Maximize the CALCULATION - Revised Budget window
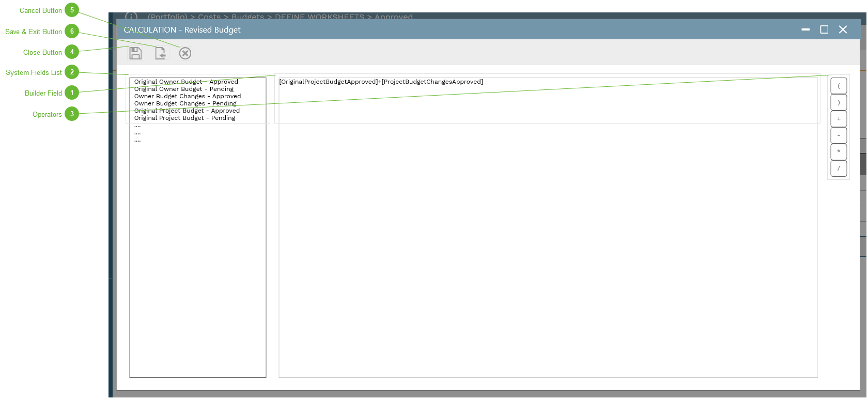 tap(824, 30)
